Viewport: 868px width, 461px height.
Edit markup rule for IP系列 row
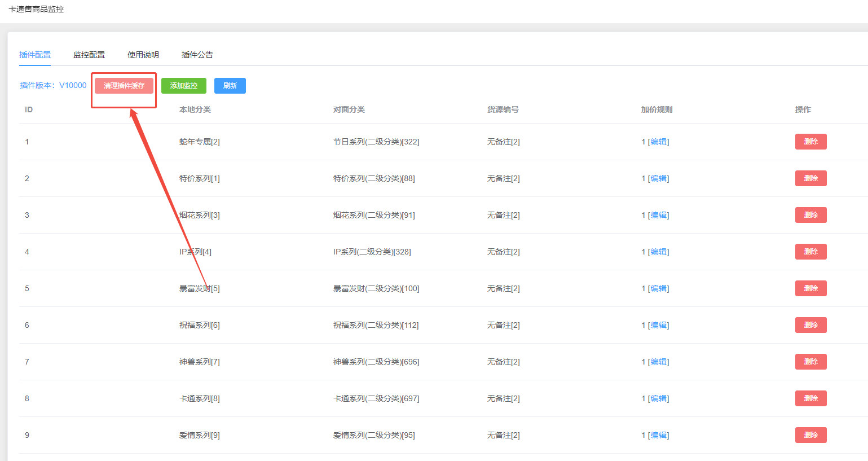[658, 252]
